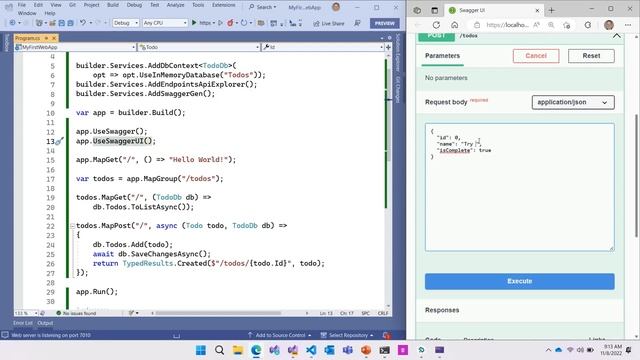Open PowerPoint from the taskbar

pos(366,350)
